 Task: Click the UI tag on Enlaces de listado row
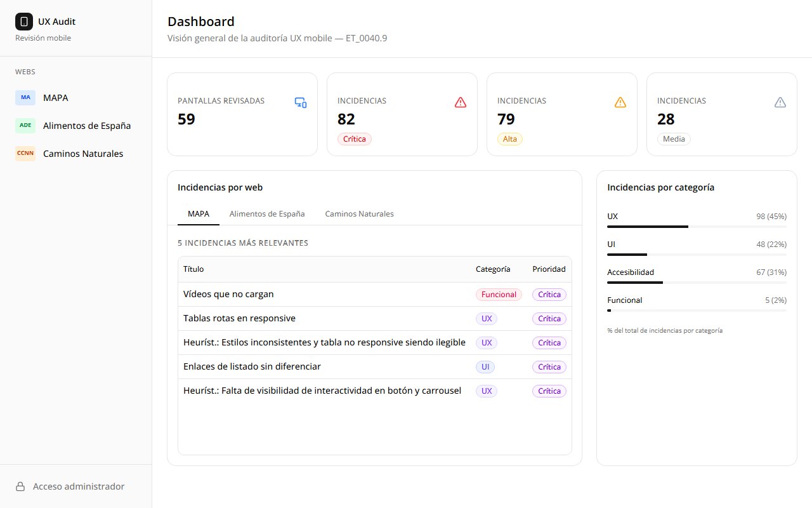(x=485, y=367)
